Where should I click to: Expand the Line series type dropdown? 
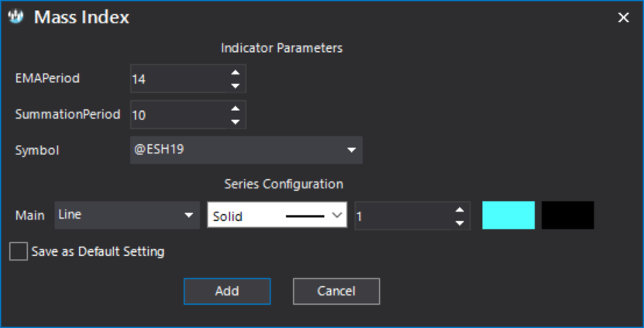(x=127, y=215)
